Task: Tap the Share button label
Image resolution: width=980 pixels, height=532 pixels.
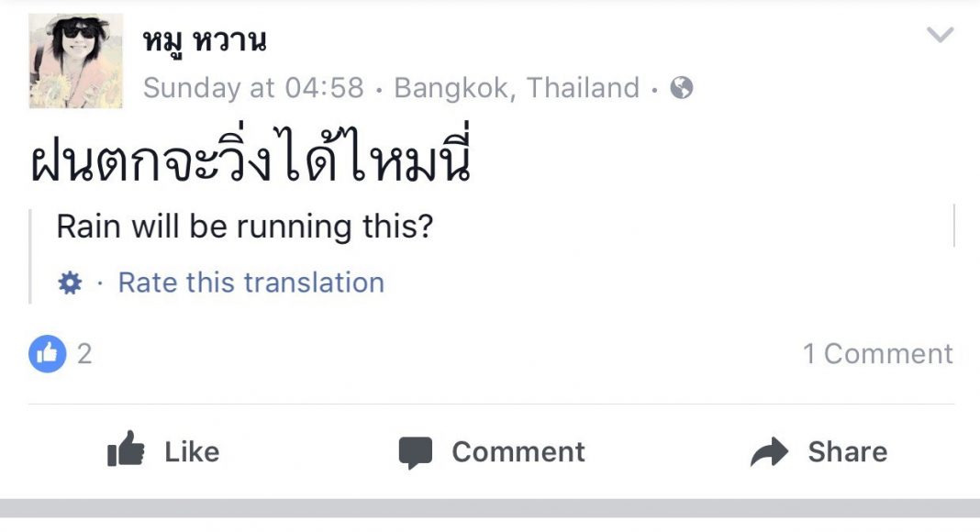Action: 847,452
